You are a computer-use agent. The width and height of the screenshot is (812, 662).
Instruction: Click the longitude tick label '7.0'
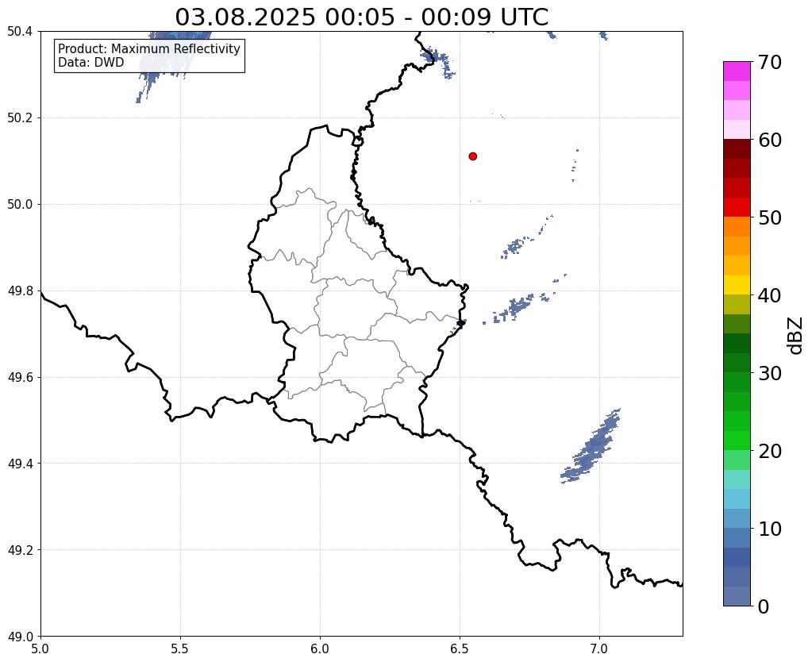tap(600, 649)
